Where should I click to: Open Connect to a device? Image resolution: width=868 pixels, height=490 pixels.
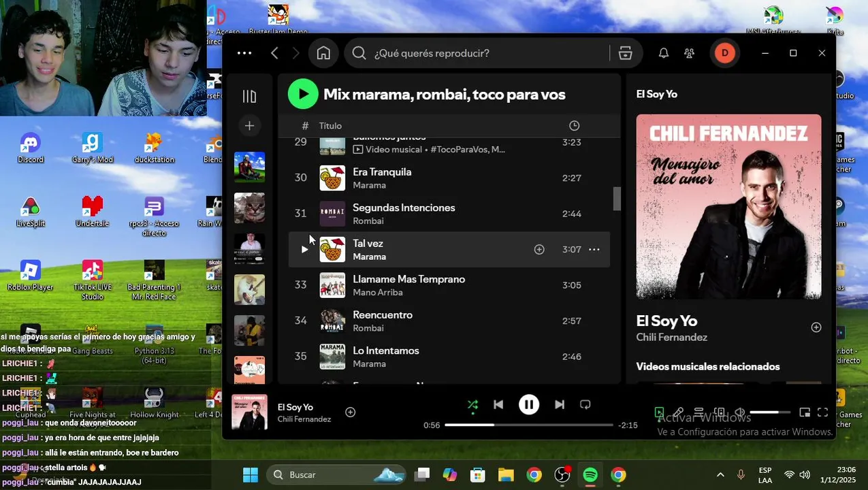(719, 412)
